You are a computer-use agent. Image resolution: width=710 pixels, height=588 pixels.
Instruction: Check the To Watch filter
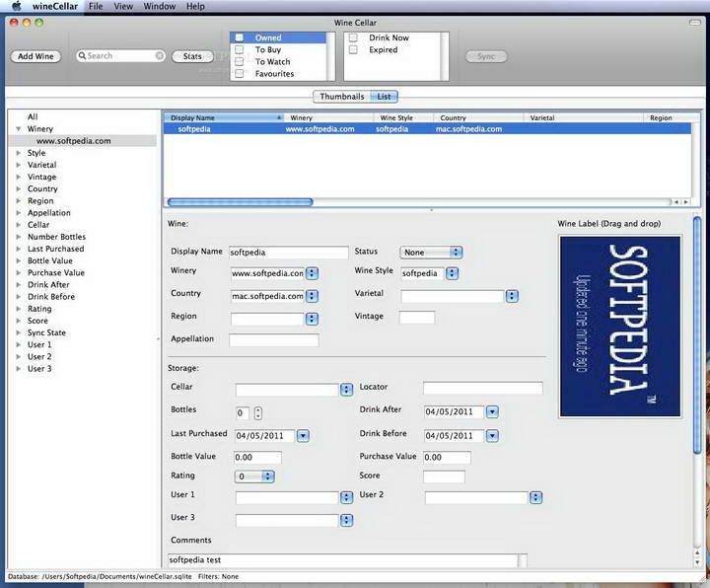(239, 61)
